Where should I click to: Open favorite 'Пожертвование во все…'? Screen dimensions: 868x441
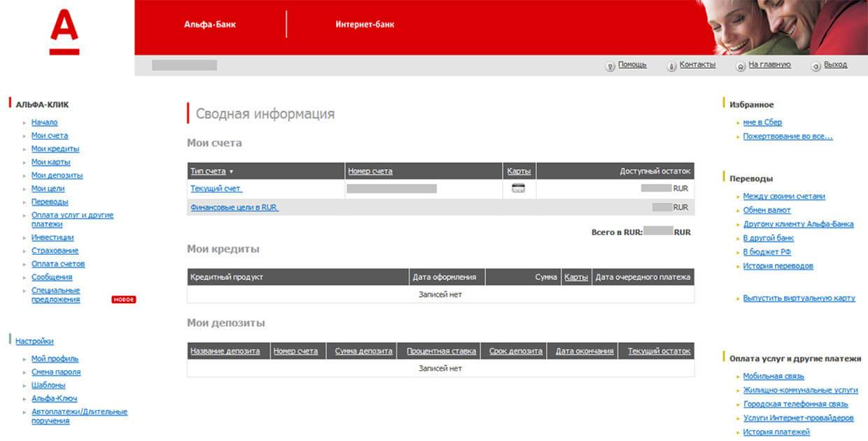(x=788, y=136)
